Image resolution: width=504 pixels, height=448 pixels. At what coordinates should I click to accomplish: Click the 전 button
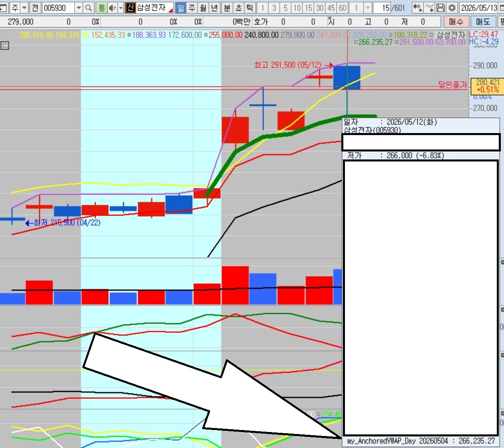(35, 8)
